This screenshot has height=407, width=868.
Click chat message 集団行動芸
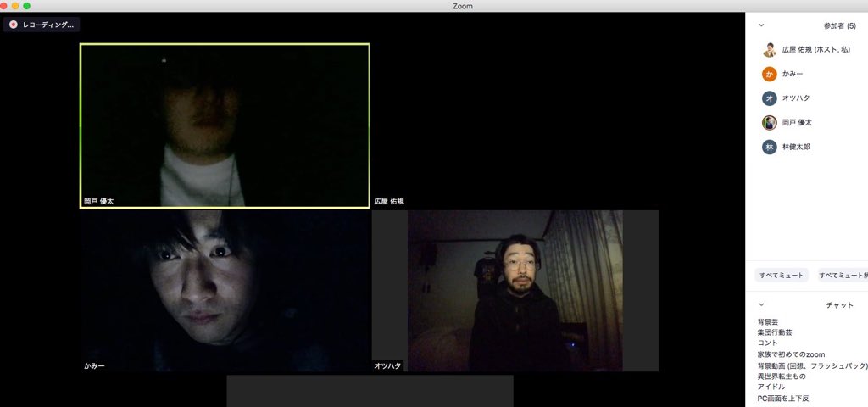tap(775, 332)
